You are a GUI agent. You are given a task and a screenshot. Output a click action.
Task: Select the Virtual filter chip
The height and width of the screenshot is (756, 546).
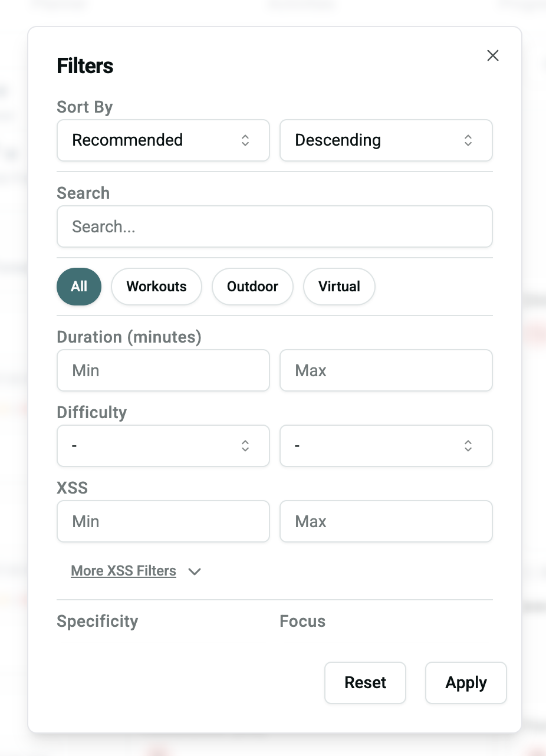[339, 287]
